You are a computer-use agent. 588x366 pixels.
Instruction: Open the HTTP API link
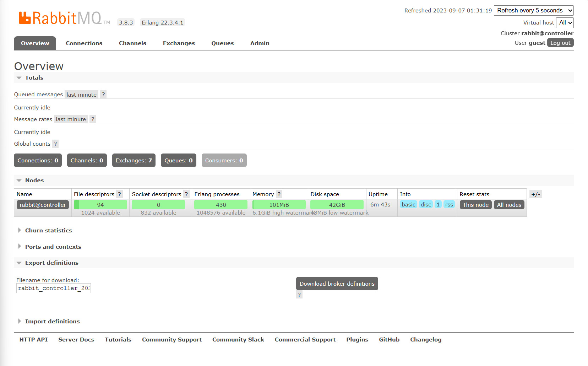coord(33,340)
